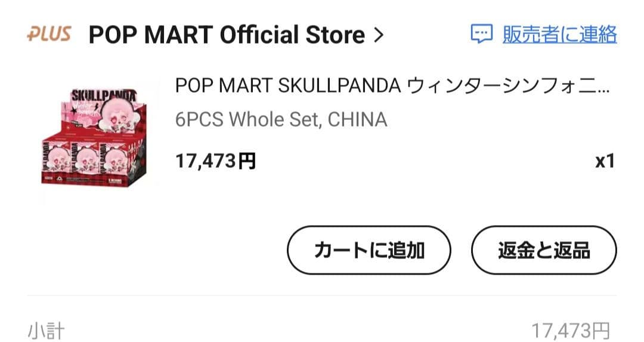Click the bold 17,473円 item price
The height and width of the screenshot is (342, 644).
[216, 161]
